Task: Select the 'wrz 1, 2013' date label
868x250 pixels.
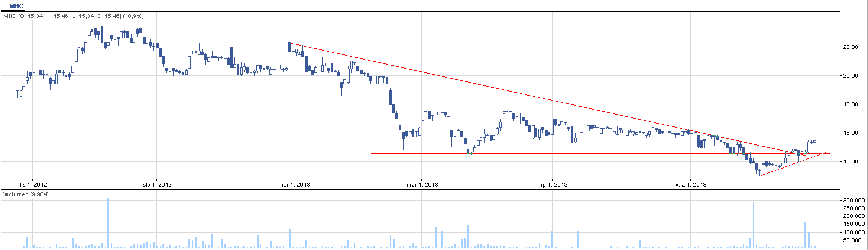Action: (x=690, y=184)
